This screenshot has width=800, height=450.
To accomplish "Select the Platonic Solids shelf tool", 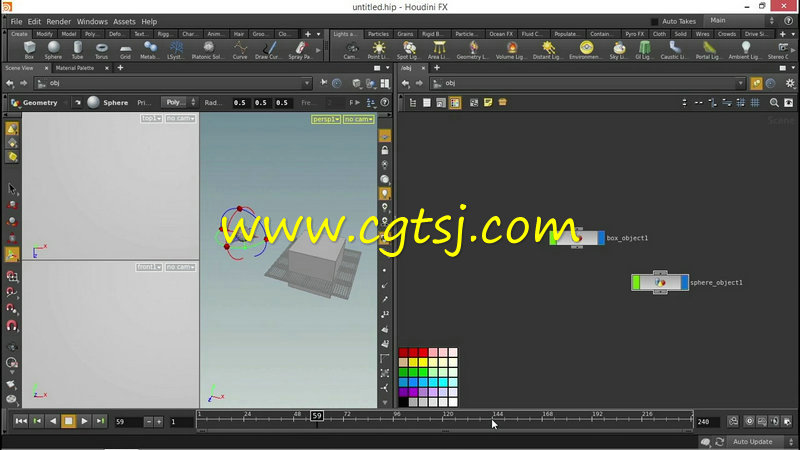I will pyautogui.click(x=208, y=50).
